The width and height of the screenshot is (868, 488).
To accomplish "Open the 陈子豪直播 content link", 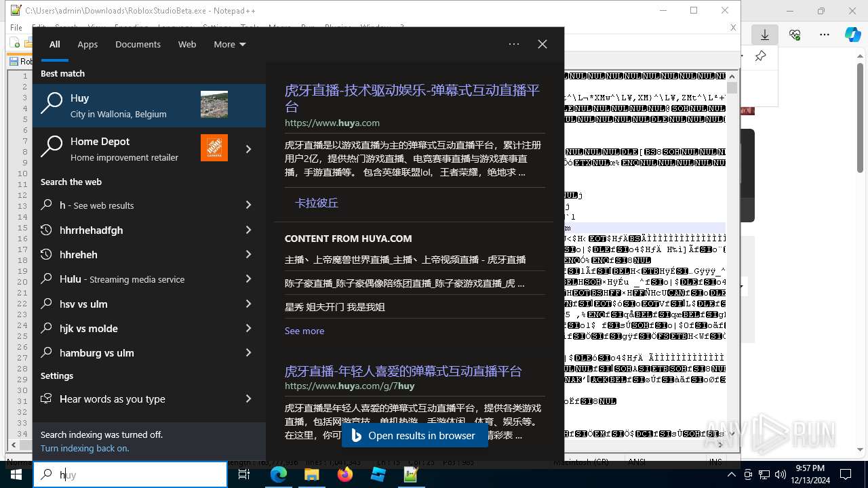I will [405, 283].
